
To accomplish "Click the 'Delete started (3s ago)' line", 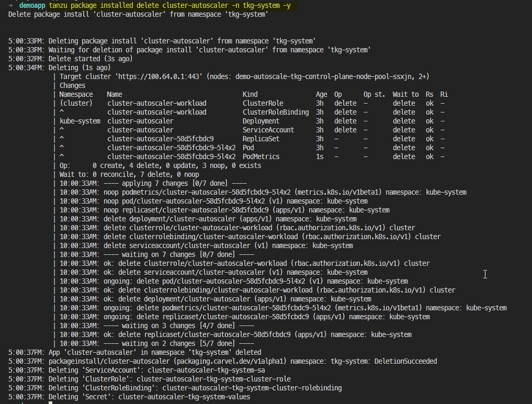I will click(90, 59).
